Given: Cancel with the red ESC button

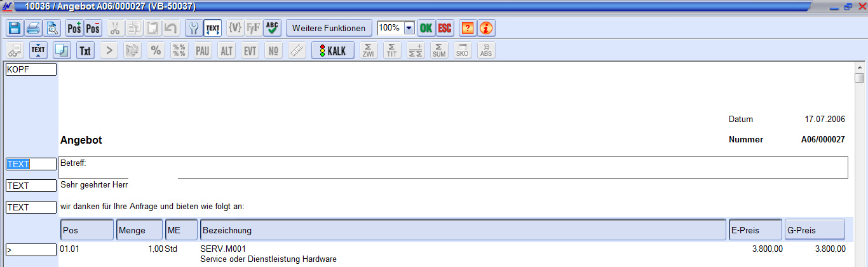Looking at the screenshot, I should [445, 28].
